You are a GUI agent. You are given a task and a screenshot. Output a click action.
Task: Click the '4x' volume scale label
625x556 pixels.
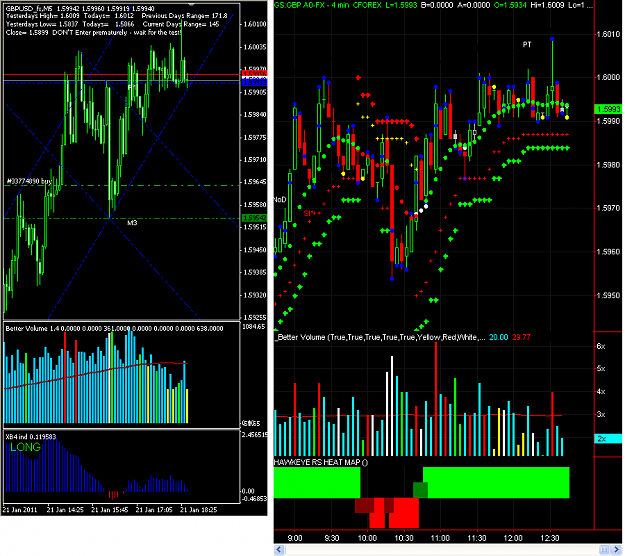[x=601, y=392]
